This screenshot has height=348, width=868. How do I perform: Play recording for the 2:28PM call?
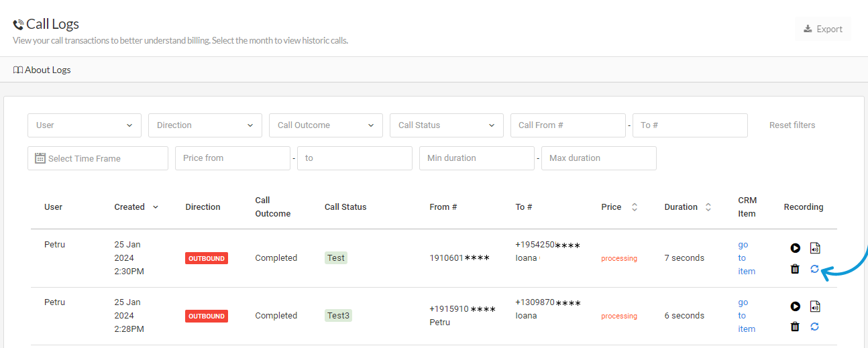(x=795, y=306)
